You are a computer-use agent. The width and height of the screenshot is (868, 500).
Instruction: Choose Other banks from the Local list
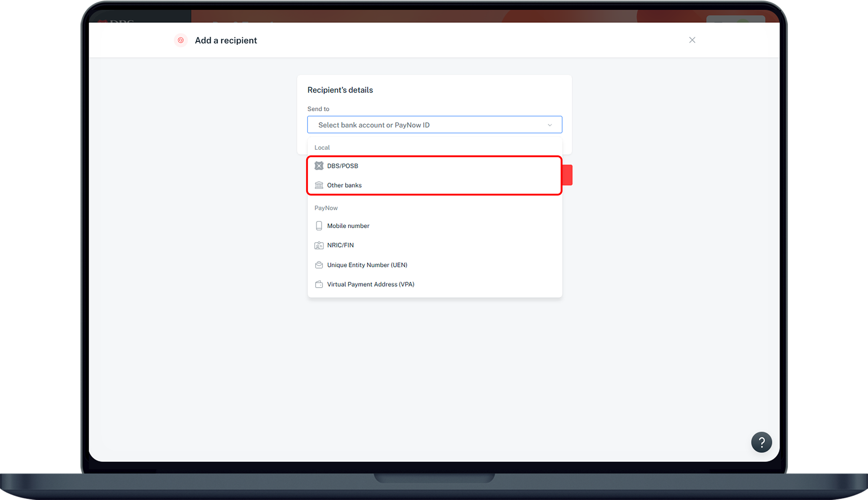click(344, 185)
